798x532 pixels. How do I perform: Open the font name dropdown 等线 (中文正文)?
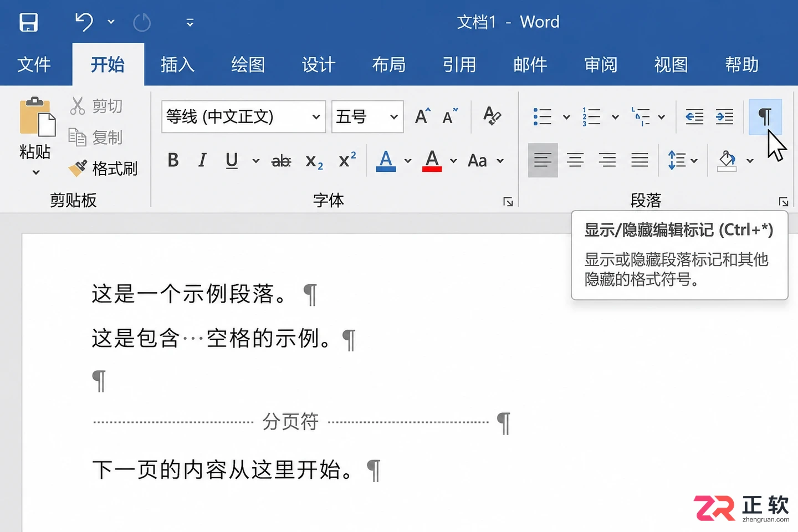click(316, 117)
